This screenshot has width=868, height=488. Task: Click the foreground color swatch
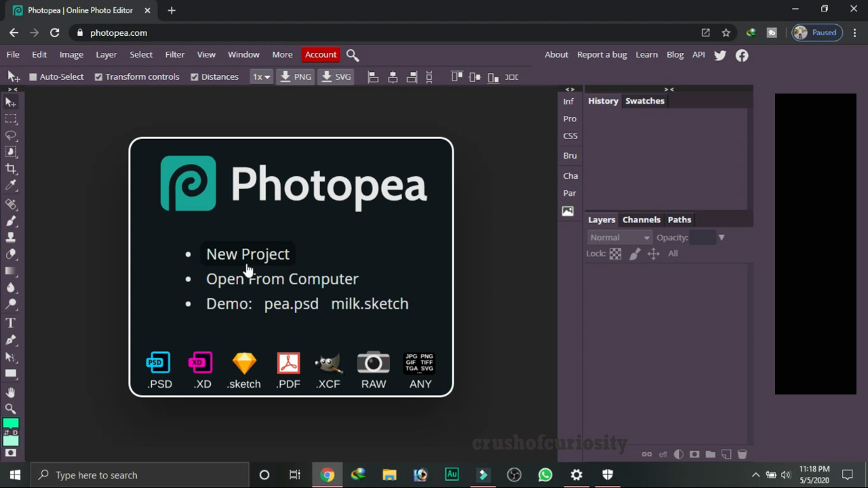pos(11,424)
